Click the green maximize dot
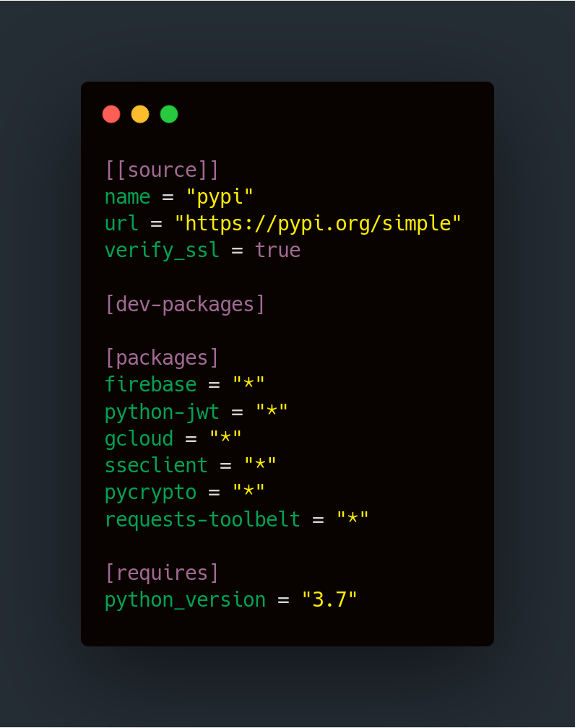 (x=169, y=114)
